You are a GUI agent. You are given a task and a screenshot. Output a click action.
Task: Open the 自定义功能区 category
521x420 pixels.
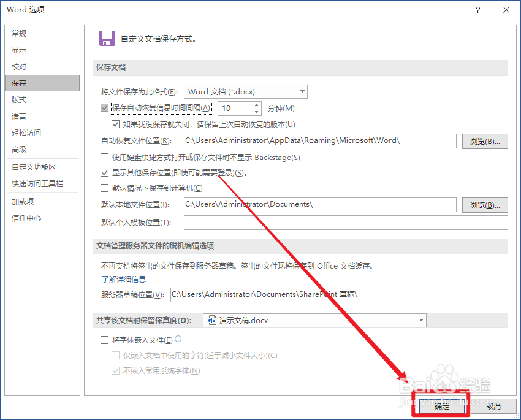(42, 167)
